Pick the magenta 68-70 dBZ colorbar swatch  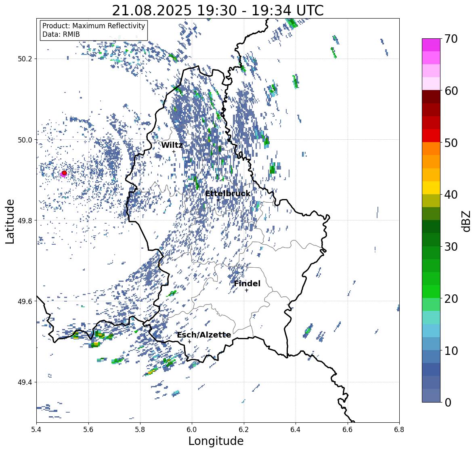click(x=431, y=45)
